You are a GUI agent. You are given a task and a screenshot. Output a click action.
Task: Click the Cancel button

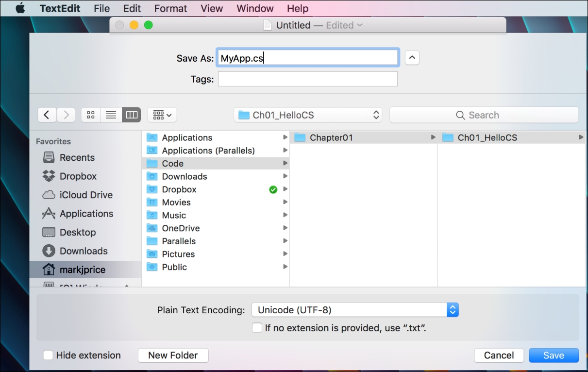(x=499, y=355)
